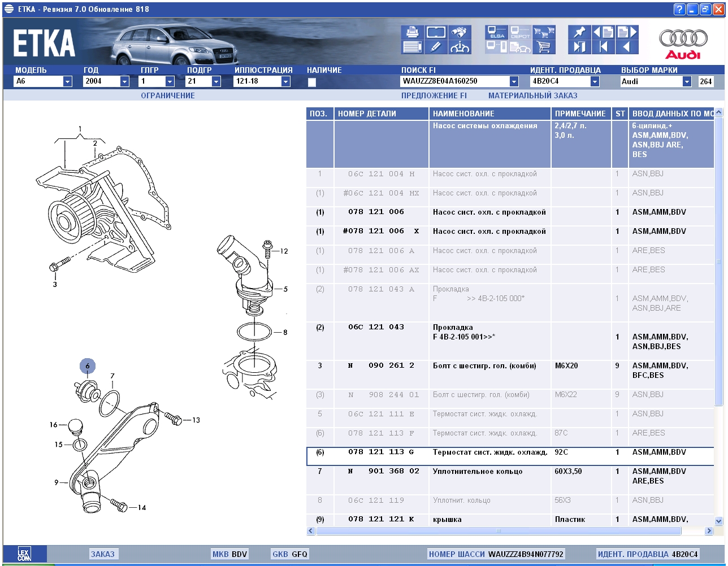Image resolution: width=728 pixels, height=566 pixels.
Task: Select part number N 901 368 02
Action: point(383,472)
